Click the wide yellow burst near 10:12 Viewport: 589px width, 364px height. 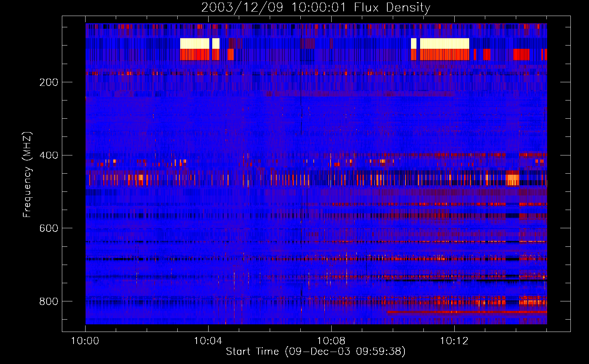[x=444, y=43]
